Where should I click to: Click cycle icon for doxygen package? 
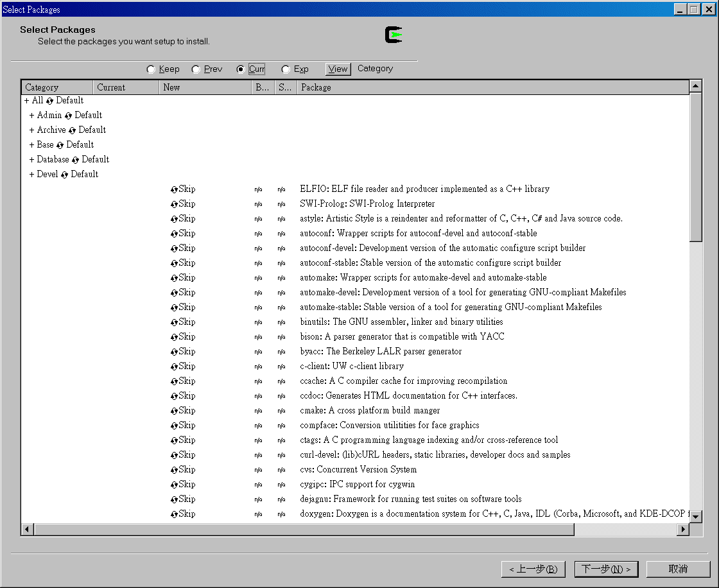click(x=174, y=514)
